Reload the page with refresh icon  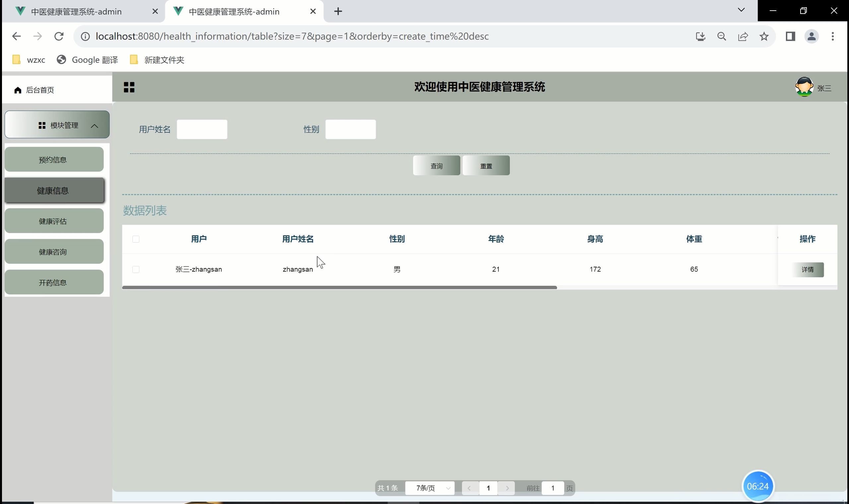(x=59, y=36)
